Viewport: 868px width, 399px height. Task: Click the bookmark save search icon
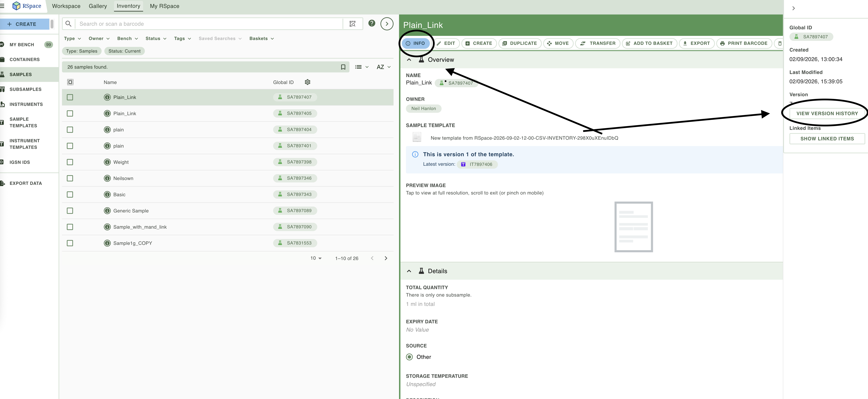click(x=343, y=67)
